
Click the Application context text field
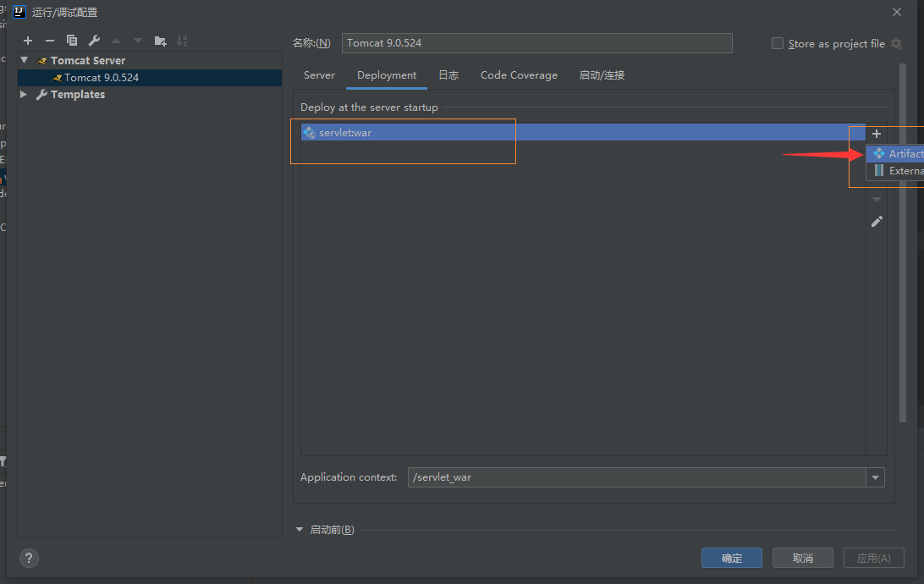point(636,477)
